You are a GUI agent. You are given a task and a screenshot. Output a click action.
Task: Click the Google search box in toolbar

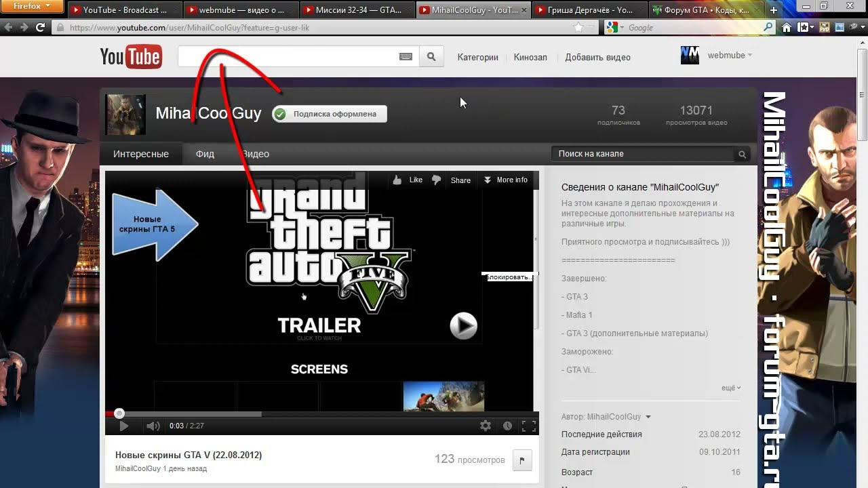pos(693,28)
